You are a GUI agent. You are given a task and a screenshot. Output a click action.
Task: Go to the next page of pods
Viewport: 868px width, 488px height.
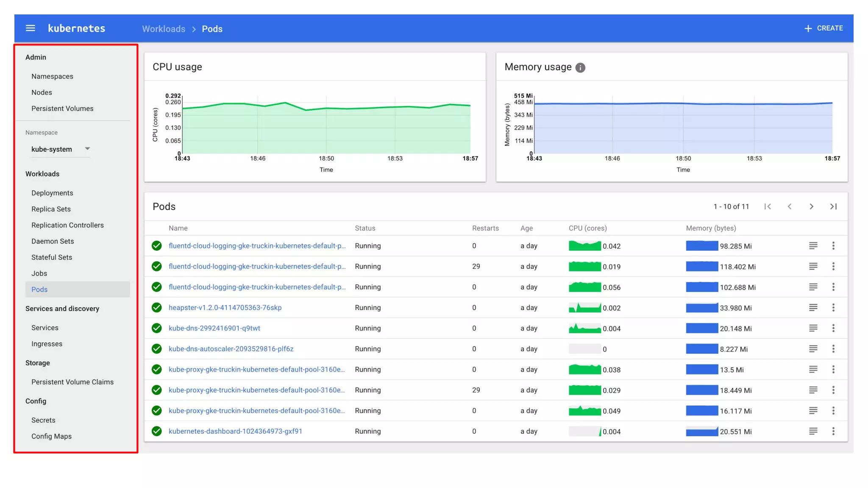click(x=811, y=207)
